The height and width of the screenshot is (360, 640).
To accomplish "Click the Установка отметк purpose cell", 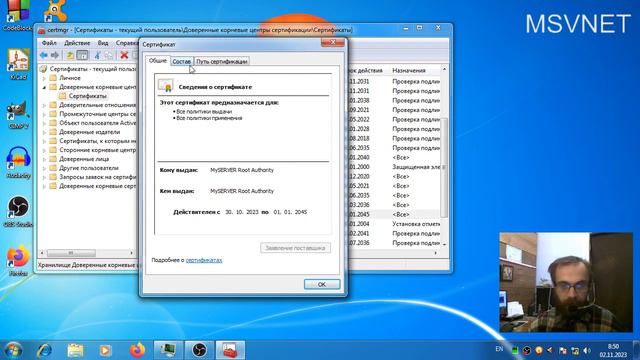I will coord(416,224).
